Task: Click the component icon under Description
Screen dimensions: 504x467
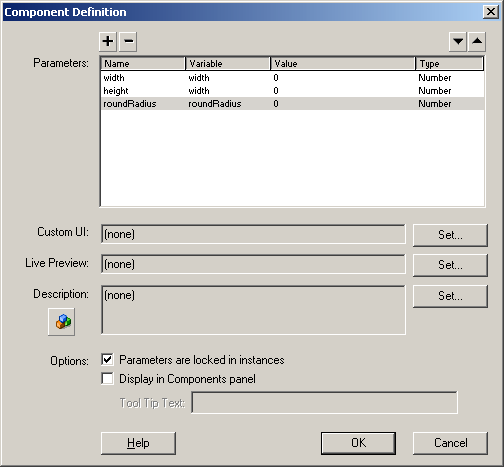Action: pyautogui.click(x=62, y=322)
